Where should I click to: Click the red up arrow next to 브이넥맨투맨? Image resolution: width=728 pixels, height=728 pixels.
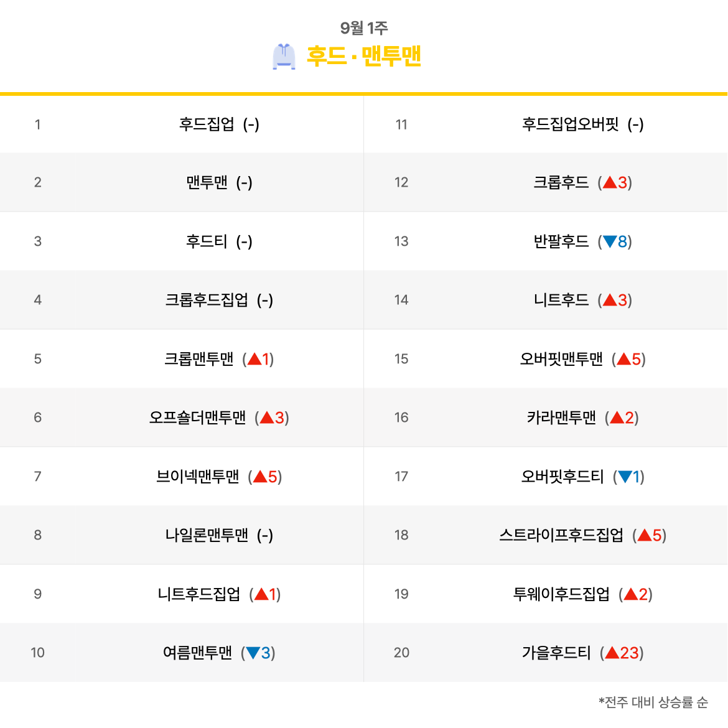260,477
